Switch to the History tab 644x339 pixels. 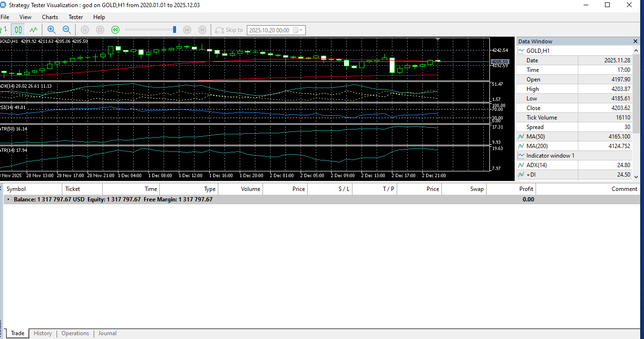[x=42, y=333]
